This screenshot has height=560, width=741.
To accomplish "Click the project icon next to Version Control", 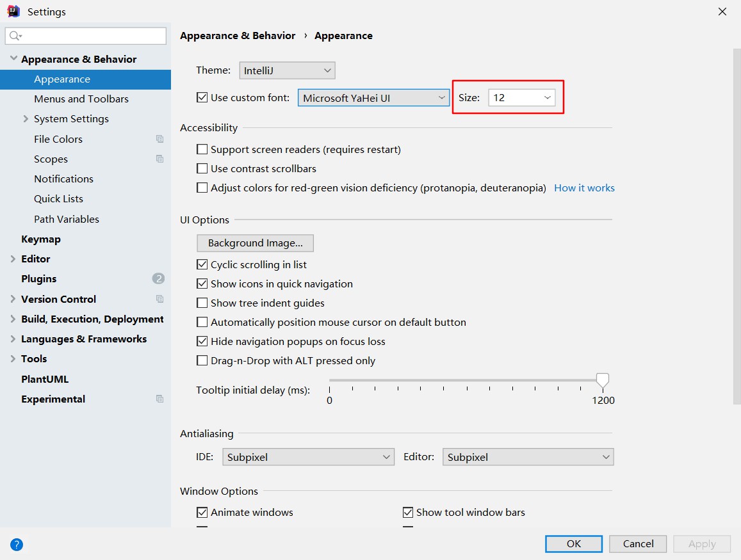I will click(x=159, y=299).
